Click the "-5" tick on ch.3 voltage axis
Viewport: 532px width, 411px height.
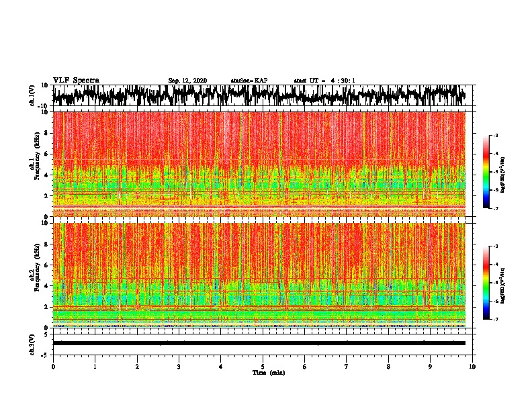46,355
